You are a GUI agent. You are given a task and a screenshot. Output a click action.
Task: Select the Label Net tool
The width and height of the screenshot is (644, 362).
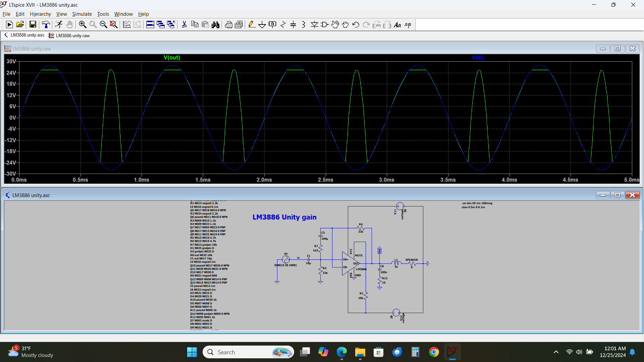[x=272, y=24]
